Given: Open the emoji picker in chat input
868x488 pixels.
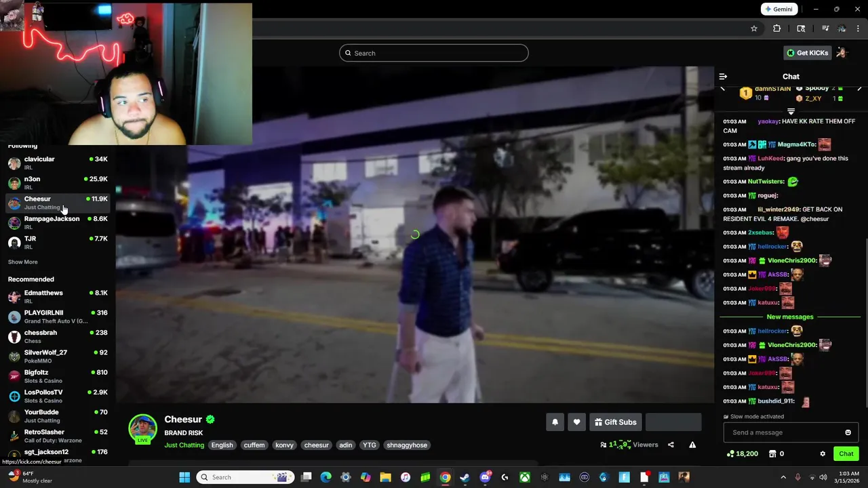Looking at the screenshot, I should point(848,432).
